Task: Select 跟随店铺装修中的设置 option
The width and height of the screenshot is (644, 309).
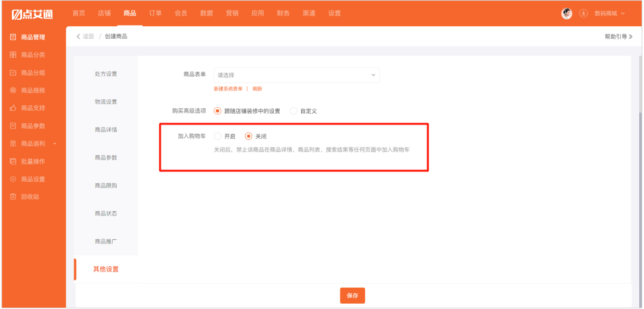Action: click(218, 111)
